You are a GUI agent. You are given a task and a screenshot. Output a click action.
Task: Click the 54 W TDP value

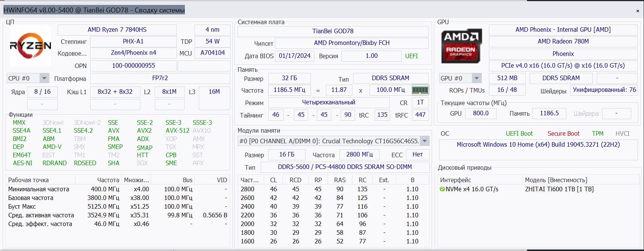pos(212,42)
